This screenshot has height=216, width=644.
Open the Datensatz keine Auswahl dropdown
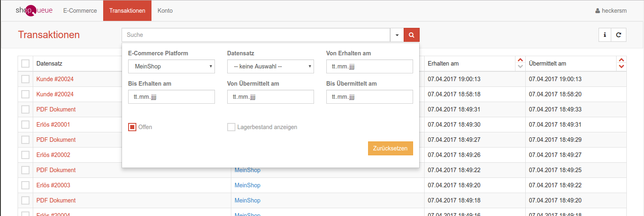click(271, 66)
